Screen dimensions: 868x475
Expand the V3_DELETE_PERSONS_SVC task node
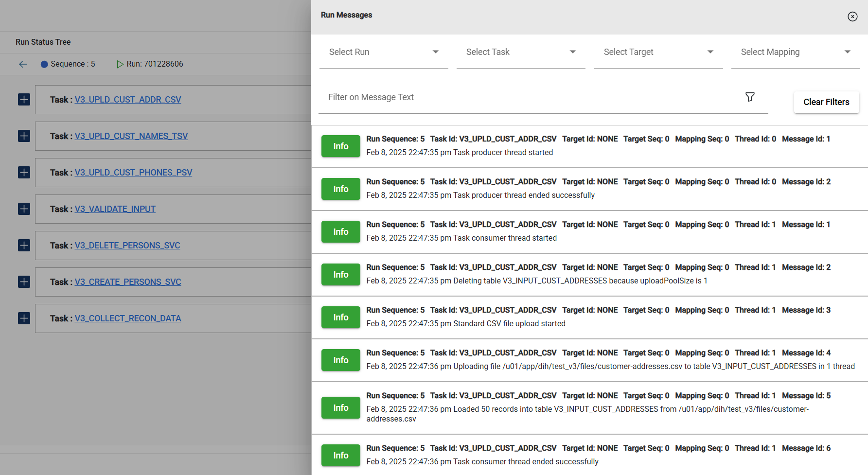click(x=24, y=246)
